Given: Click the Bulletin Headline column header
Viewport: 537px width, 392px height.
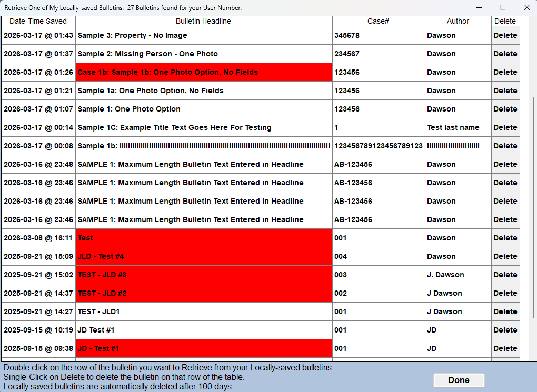Looking at the screenshot, I should click(204, 21).
